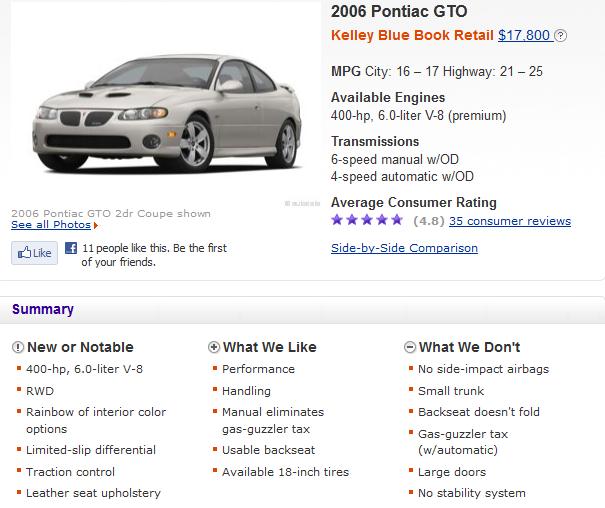605x508 pixels.
Task: Click the purple star rating icons
Action: tap(367, 220)
